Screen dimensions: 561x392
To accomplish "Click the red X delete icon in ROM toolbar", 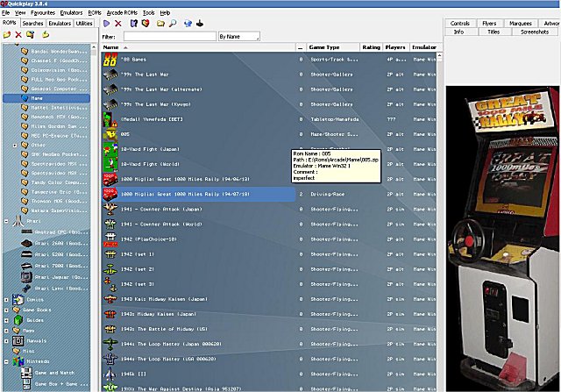I will coord(118,24).
